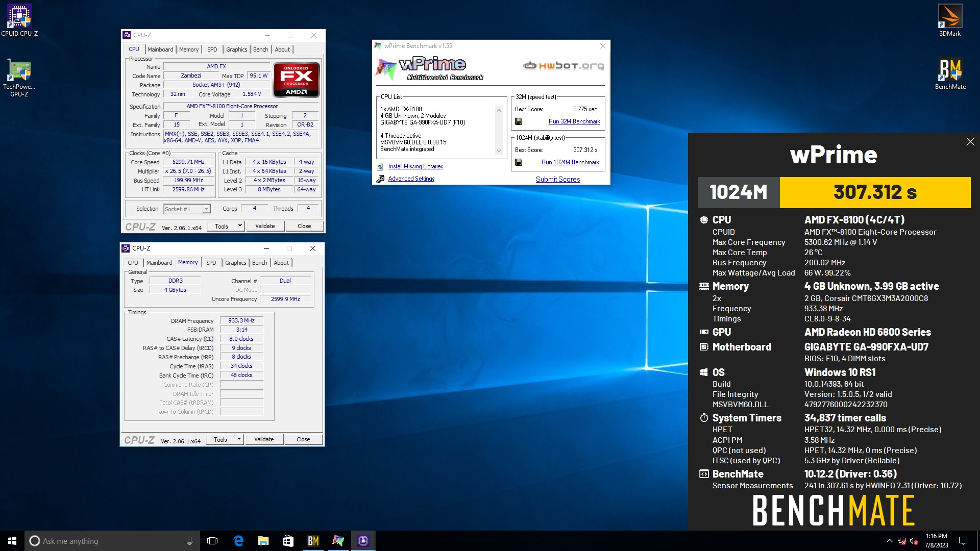980x551 pixels.
Task: Click the Submit Scores link
Action: [558, 179]
